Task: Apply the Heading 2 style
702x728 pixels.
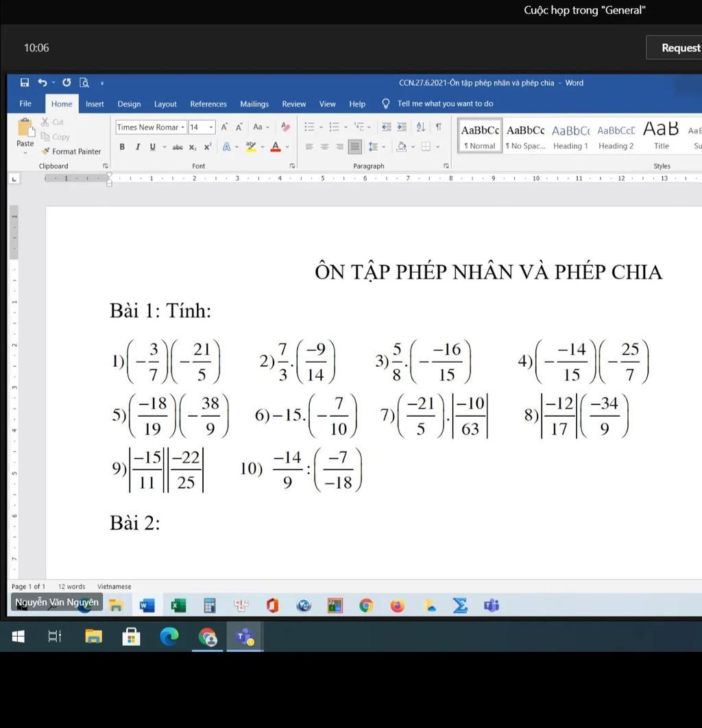Action: [x=616, y=136]
